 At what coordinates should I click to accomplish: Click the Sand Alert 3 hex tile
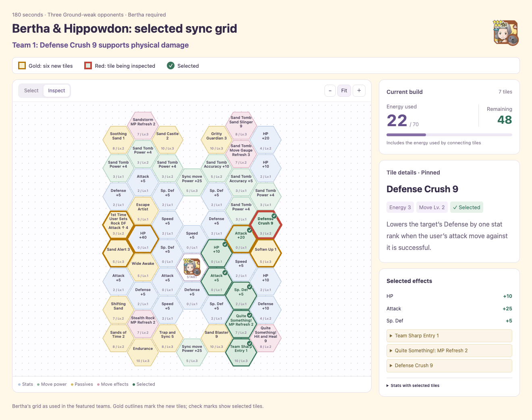click(118, 254)
